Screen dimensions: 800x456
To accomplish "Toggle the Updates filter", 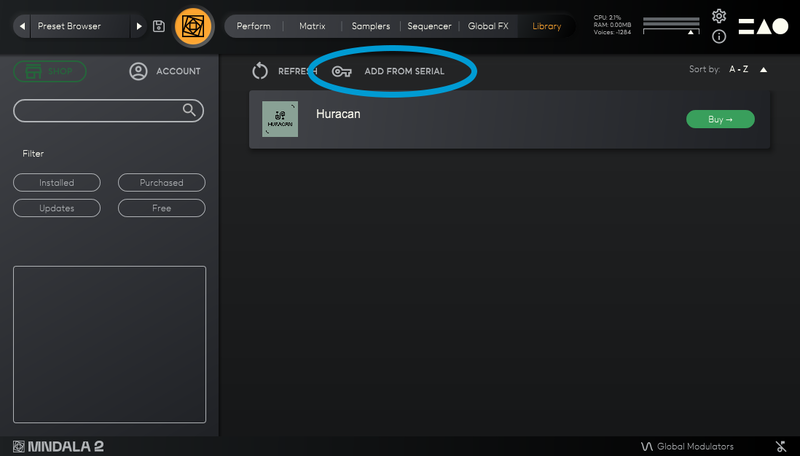I will coord(57,208).
